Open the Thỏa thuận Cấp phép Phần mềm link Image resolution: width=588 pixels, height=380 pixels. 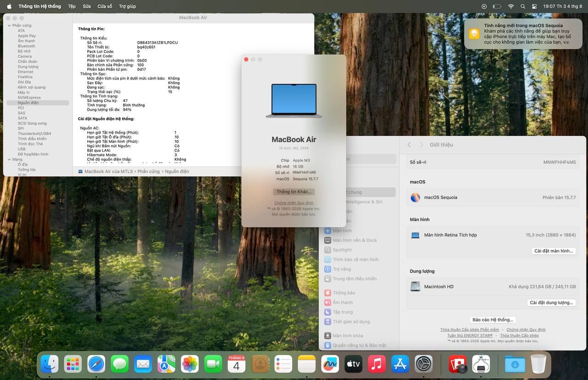pyautogui.click(x=469, y=330)
